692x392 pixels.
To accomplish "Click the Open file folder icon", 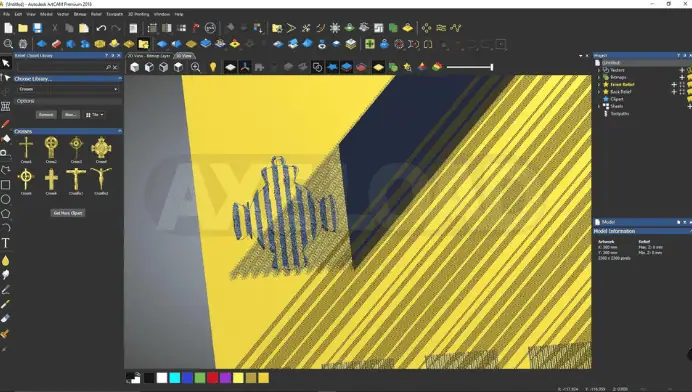I will click(x=23, y=28).
